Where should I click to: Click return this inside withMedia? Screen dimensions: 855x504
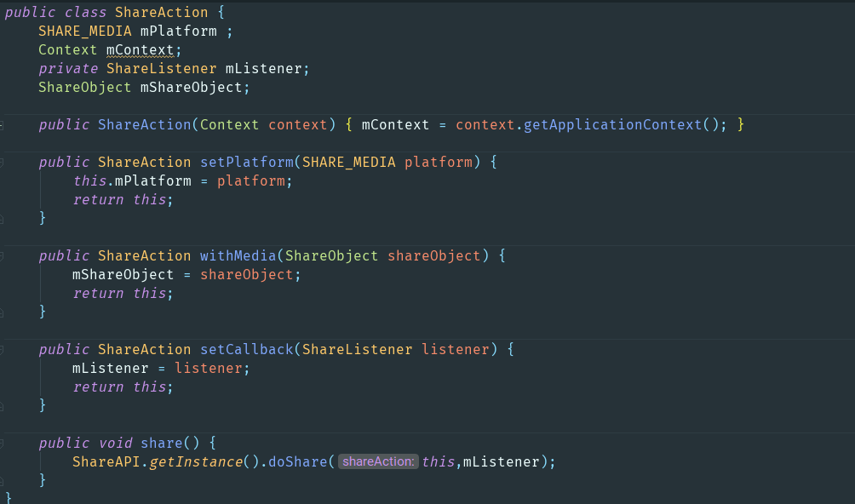119,294
